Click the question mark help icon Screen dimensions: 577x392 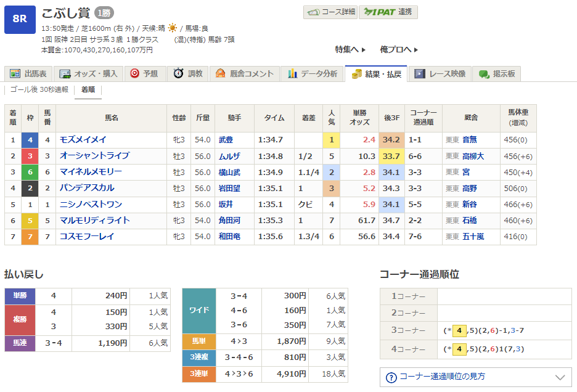(x=391, y=377)
